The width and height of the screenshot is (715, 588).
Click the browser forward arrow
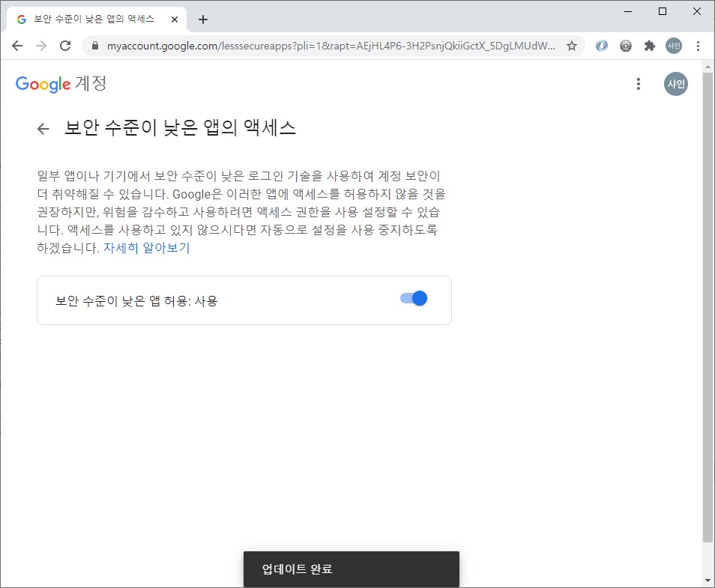41,46
